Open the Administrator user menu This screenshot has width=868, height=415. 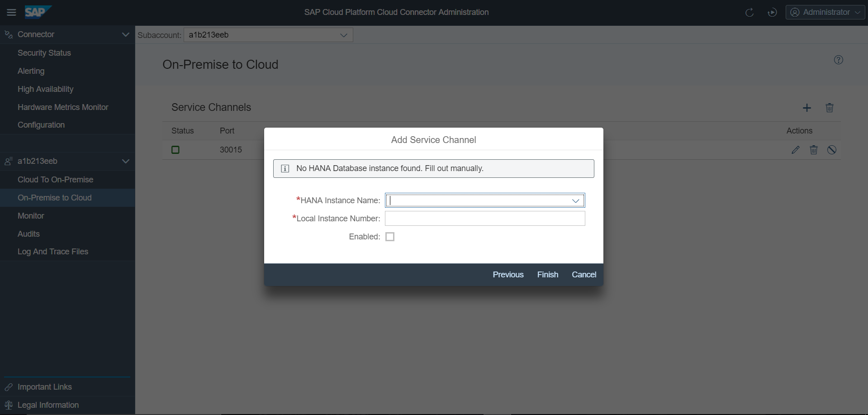pyautogui.click(x=825, y=13)
